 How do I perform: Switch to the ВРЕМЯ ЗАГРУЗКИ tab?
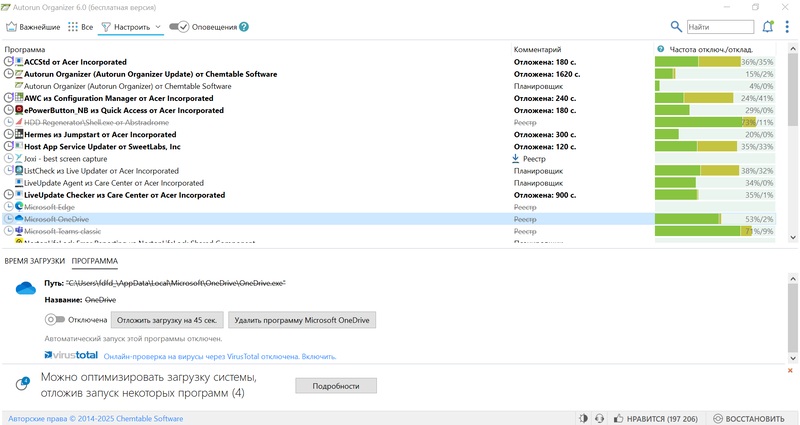(34, 261)
